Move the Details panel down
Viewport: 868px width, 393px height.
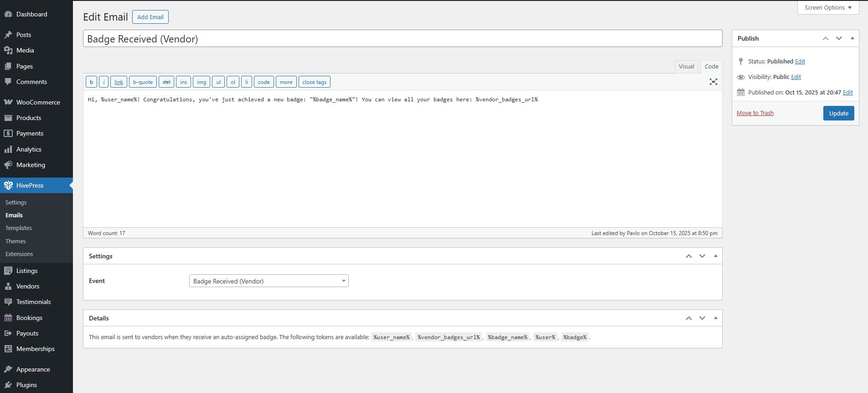[x=702, y=318]
